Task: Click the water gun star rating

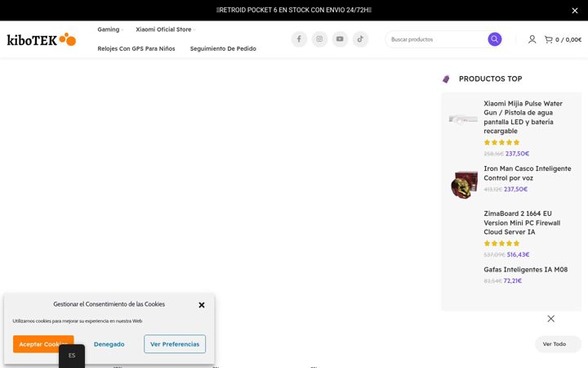Action: pos(501,142)
